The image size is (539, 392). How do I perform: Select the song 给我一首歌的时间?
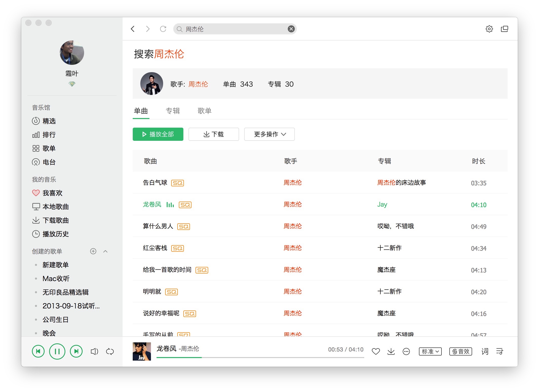(167, 270)
